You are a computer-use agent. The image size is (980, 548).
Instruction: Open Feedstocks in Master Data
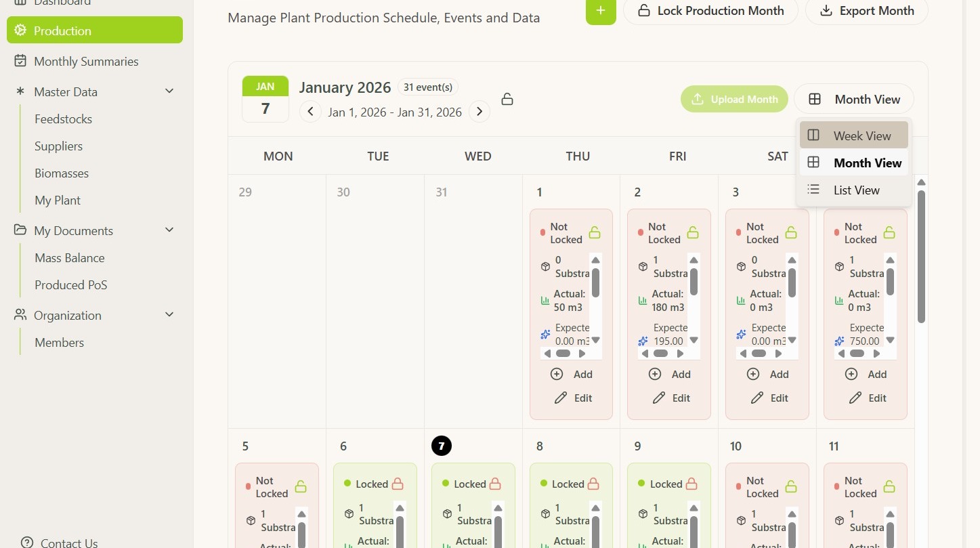click(63, 119)
